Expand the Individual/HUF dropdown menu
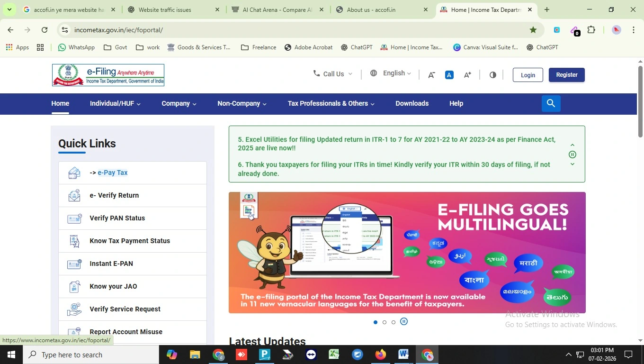The width and height of the screenshot is (644, 364). [x=115, y=103]
